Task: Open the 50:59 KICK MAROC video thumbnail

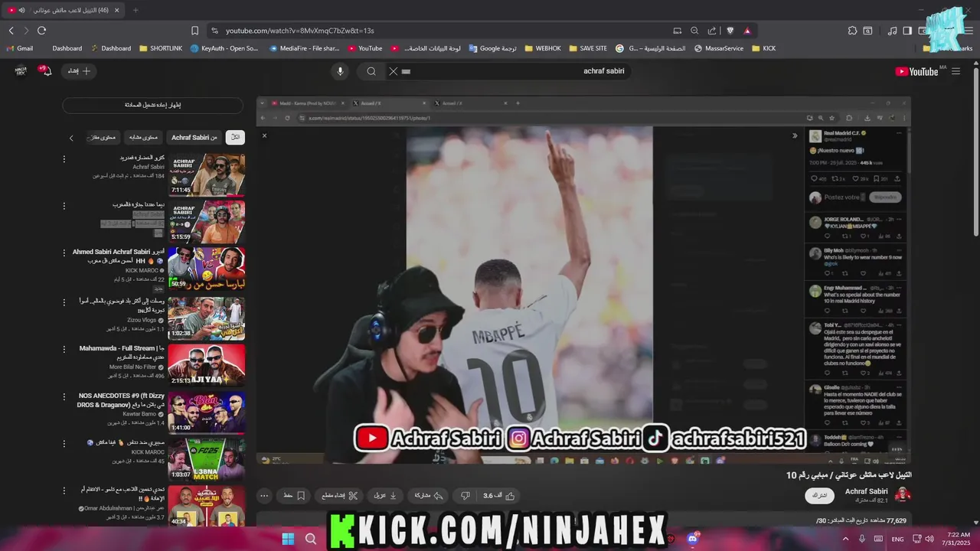Action: tap(207, 268)
